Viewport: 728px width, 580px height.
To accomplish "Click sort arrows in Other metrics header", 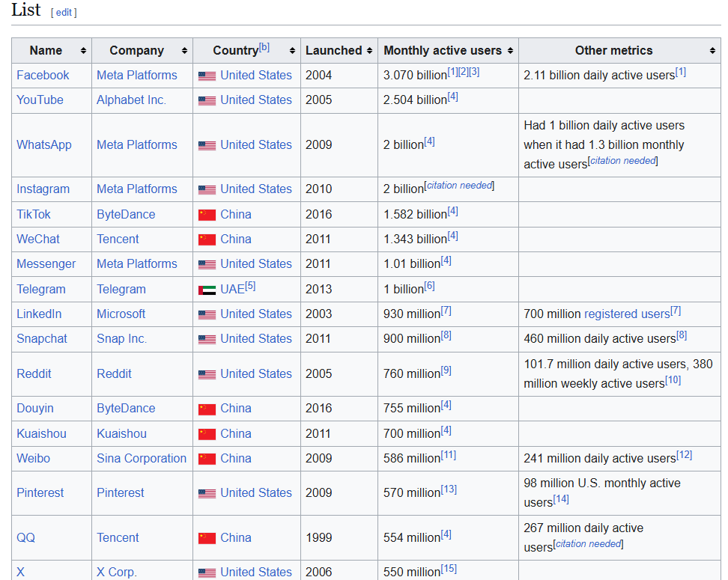I will (712, 51).
